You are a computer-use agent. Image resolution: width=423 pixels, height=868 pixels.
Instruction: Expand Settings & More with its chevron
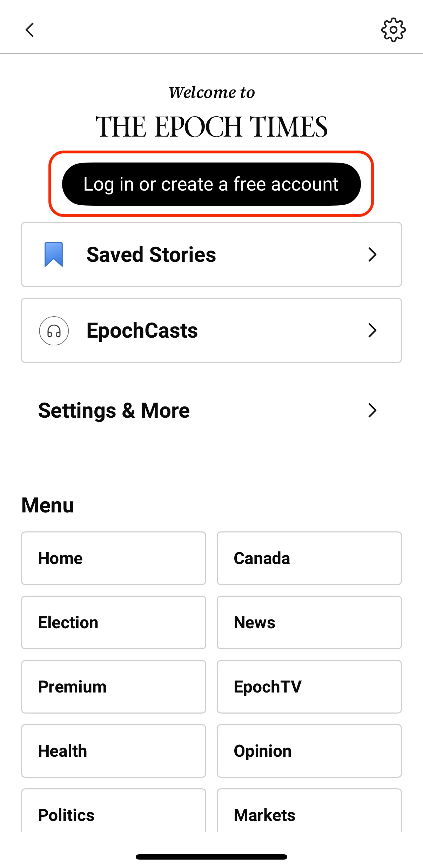[372, 410]
